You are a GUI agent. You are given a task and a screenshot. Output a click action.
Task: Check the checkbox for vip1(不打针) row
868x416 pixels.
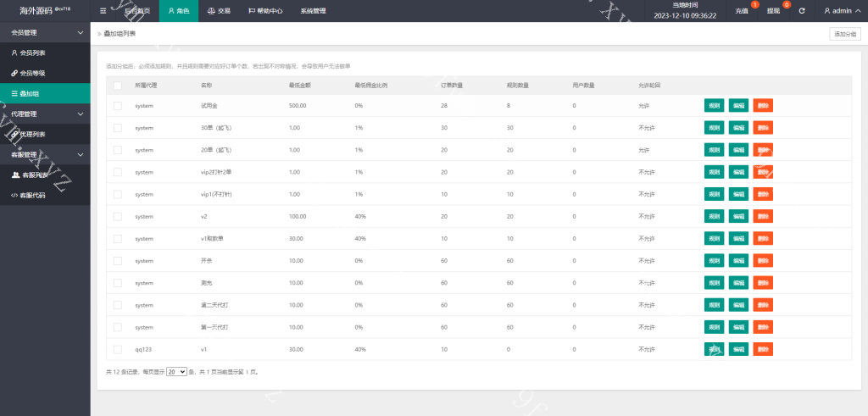[x=117, y=194]
